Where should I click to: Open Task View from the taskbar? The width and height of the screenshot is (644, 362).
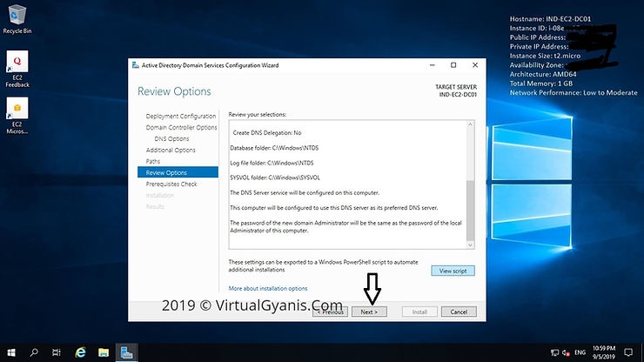coord(57,352)
